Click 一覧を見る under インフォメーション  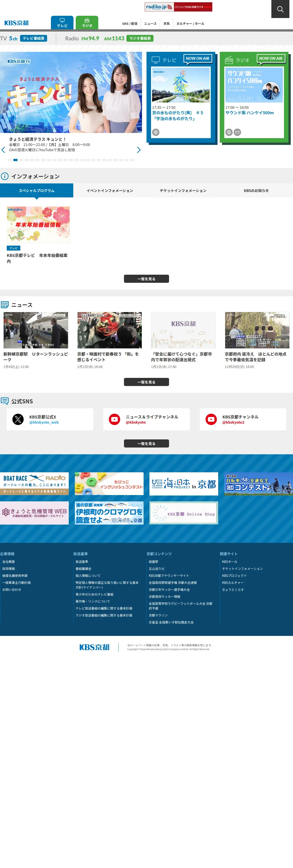(x=146, y=279)
